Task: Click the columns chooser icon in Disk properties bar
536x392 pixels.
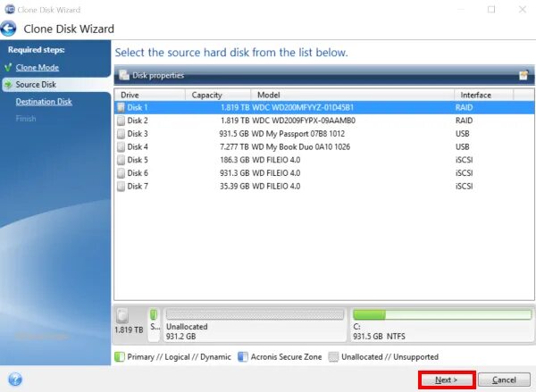Action: tap(523, 75)
